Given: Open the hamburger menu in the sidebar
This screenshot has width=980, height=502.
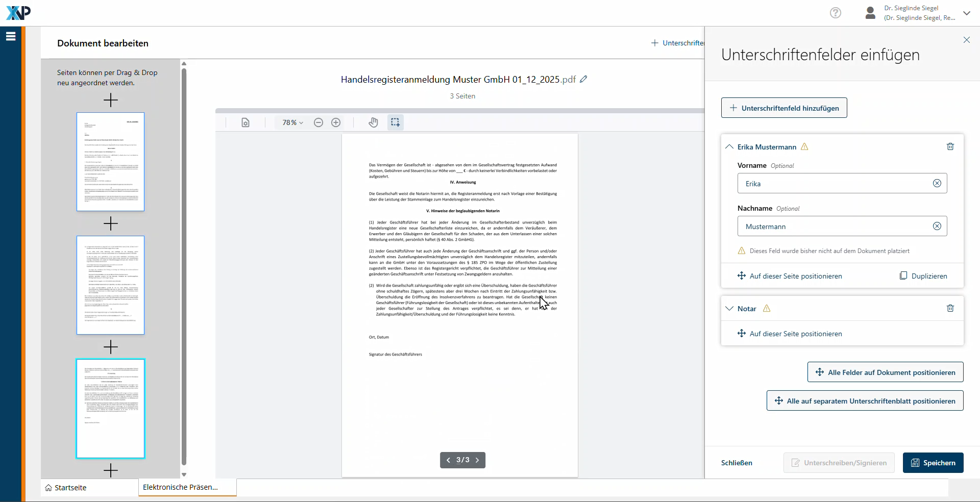Looking at the screenshot, I should pos(11,36).
